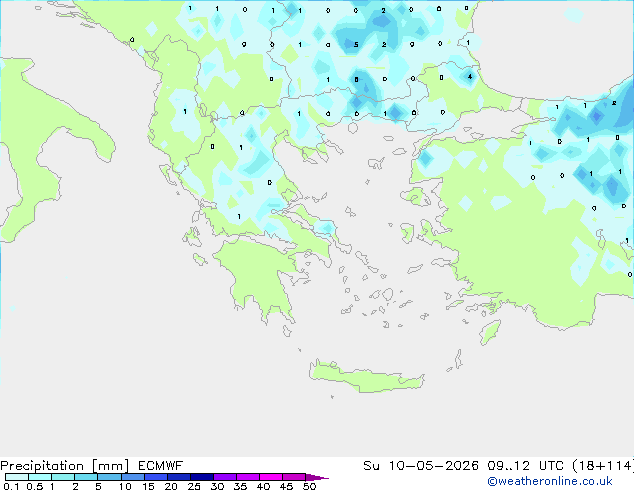Click the '09..12' time range

[x=508, y=466]
